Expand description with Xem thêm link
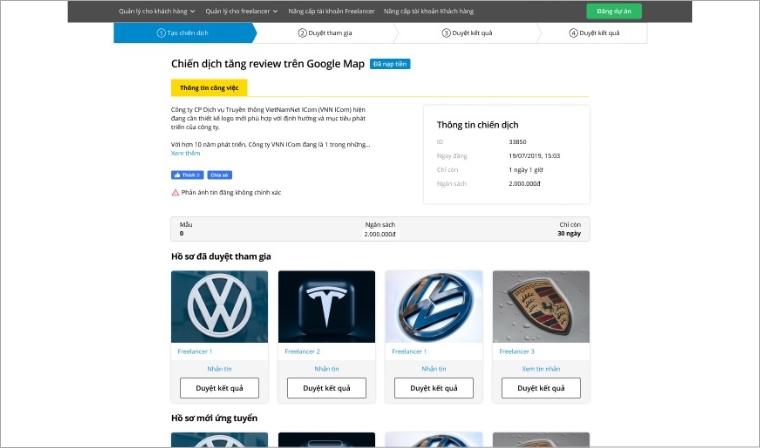 pos(185,153)
